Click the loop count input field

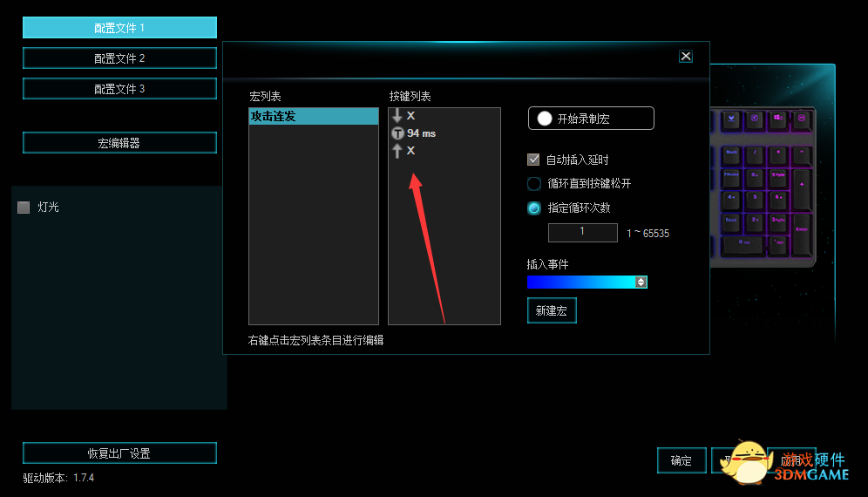pyautogui.click(x=582, y=233)
